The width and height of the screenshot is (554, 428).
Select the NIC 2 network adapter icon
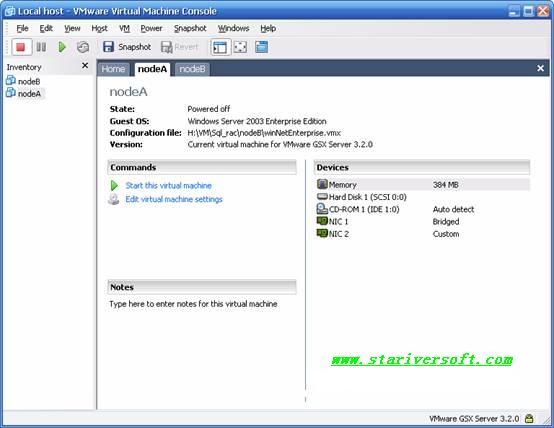pyautogui.click(x=322, y=233)
